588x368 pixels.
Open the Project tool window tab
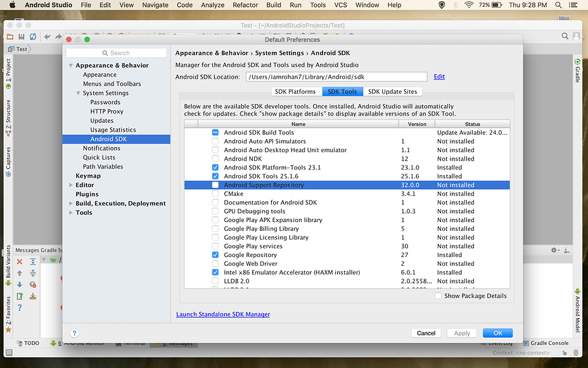point(8,74)
